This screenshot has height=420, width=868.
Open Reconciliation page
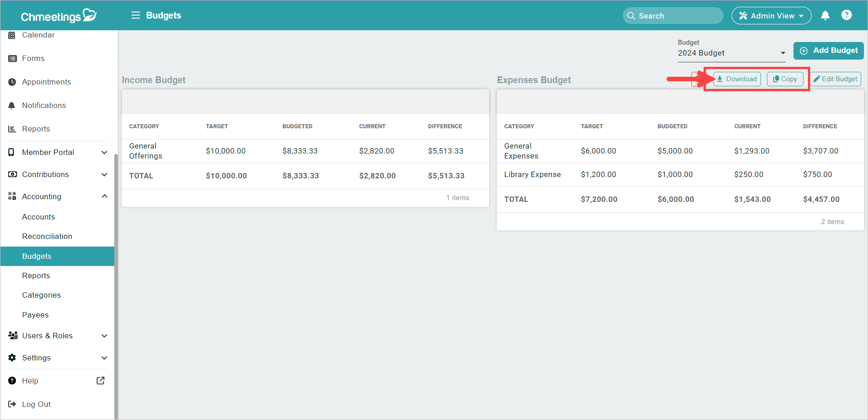[47, 236]
